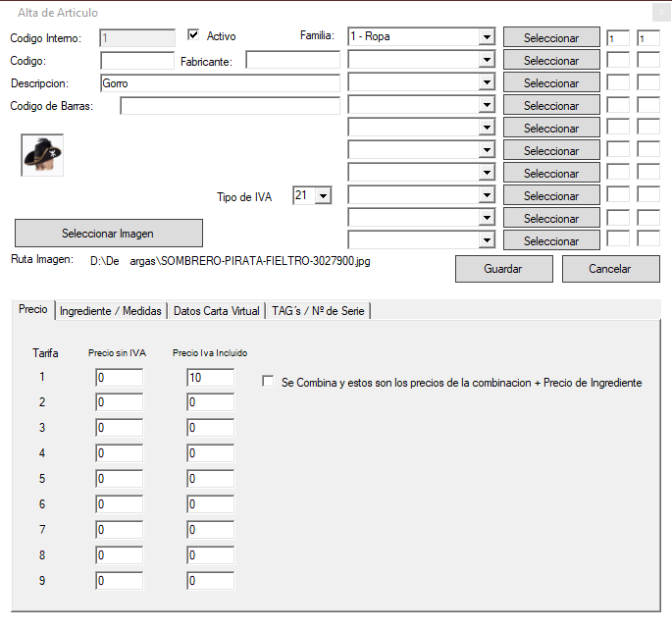The width and height of the screenshot is (672, 630).
Task: Focus Tarifa 3 Precio sin IVA field
Action: [x=120, y=428]
